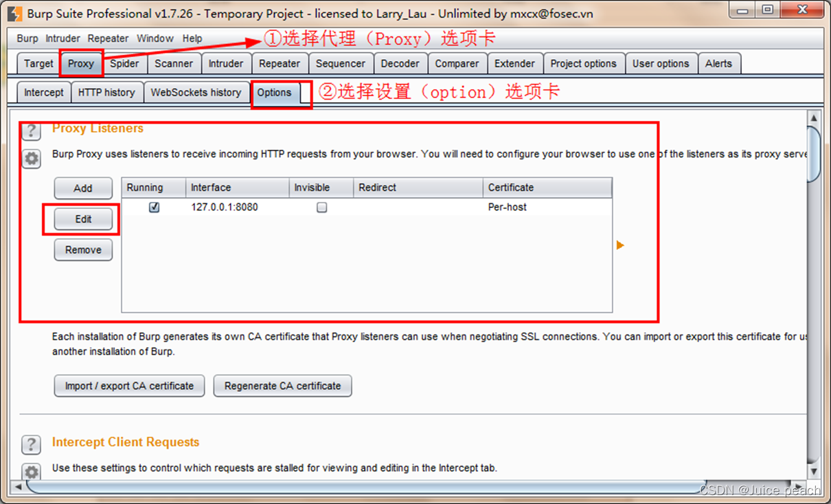Click the Redirect column header
This screenshot has width=831, height=504.
click(x=418, y=187)
